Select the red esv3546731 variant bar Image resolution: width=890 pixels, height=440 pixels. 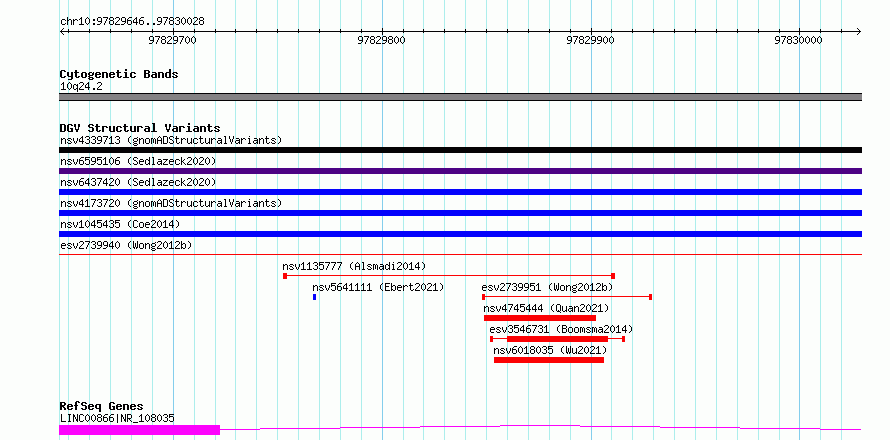click(557, 339)
